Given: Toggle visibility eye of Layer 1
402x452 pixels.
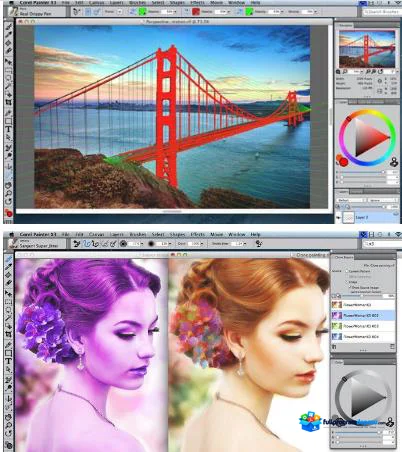Looking at the screenshot, I should click(339, 217).
